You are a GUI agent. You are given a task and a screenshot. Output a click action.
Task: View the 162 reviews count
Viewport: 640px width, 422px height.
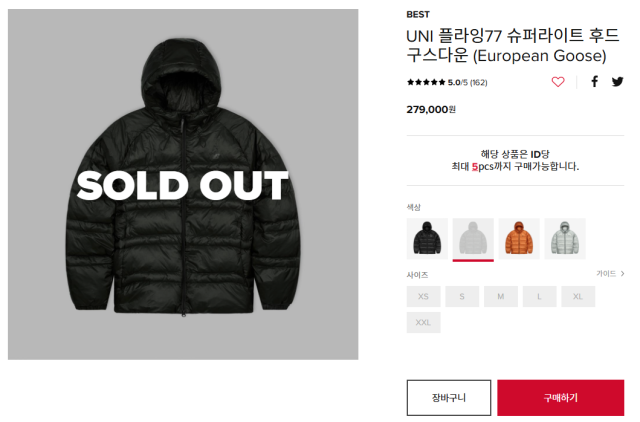point(478,82)
